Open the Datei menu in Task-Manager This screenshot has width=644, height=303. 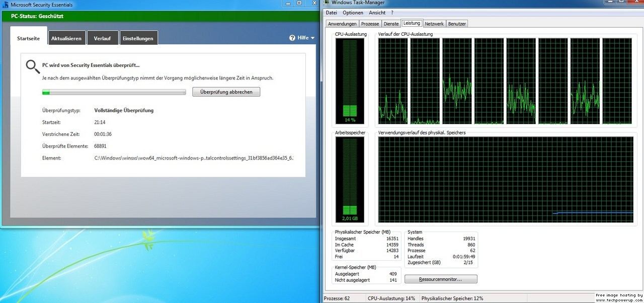pyautogui.click(x=332, y=13)
